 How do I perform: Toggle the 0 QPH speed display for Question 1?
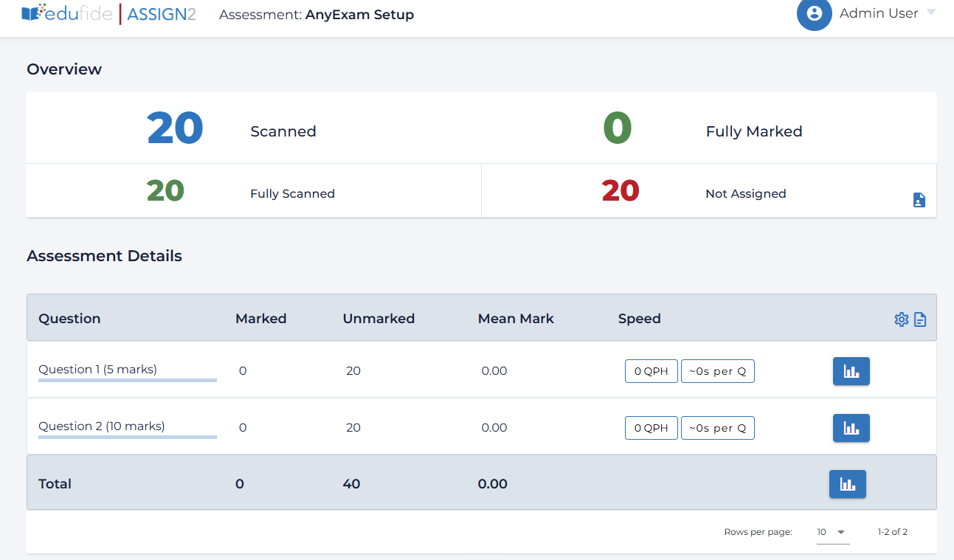pos(651,371)
